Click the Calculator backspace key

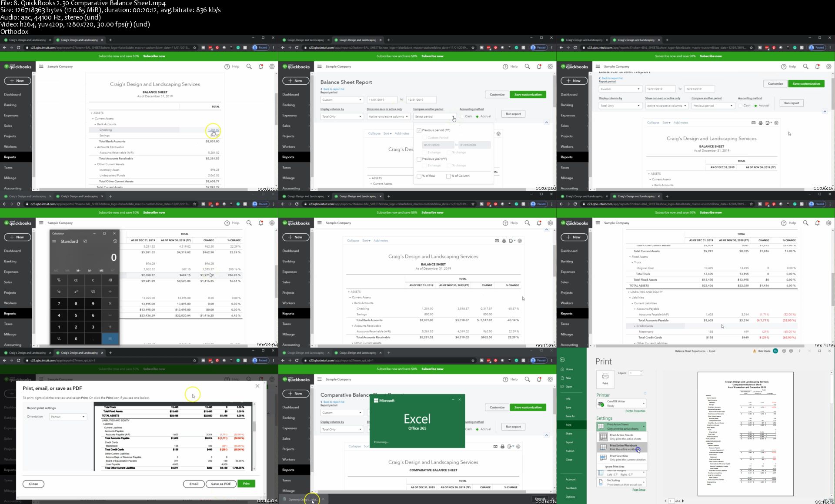click(110, 280)
